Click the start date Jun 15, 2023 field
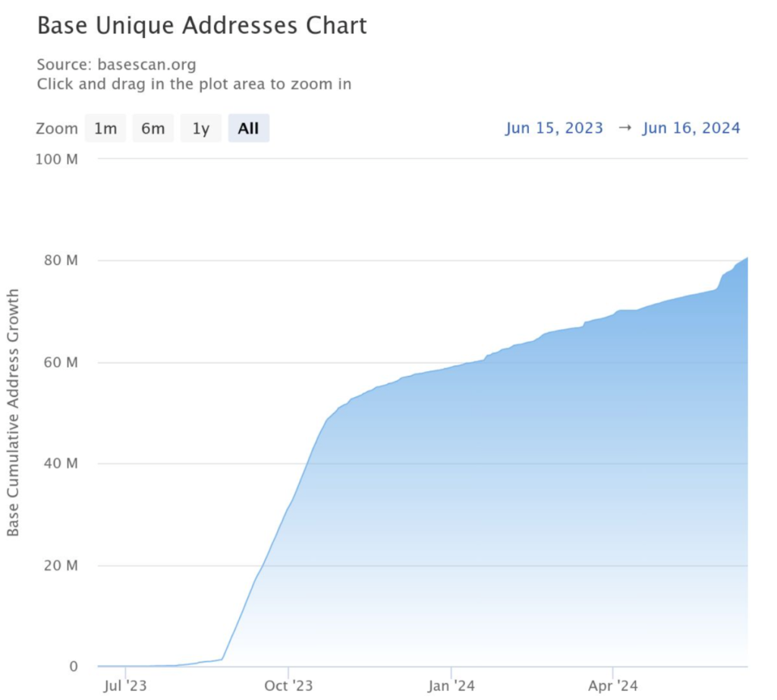 (x=554, y=128)
